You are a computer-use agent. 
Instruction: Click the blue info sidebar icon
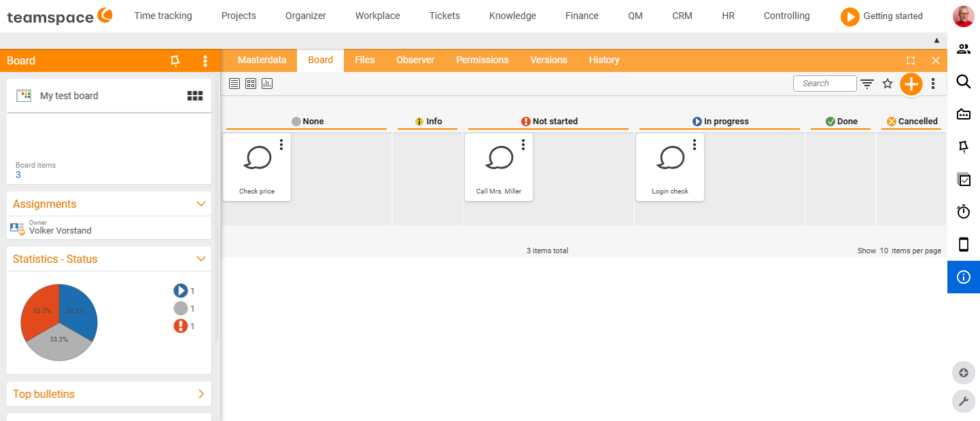click(964, 277)
